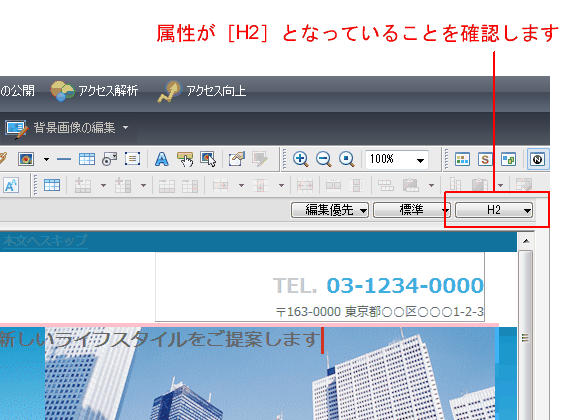This screenshot has height=420, width=580.
Task: Click the fit-to-window zoom icon
Action: coord(347,159)
